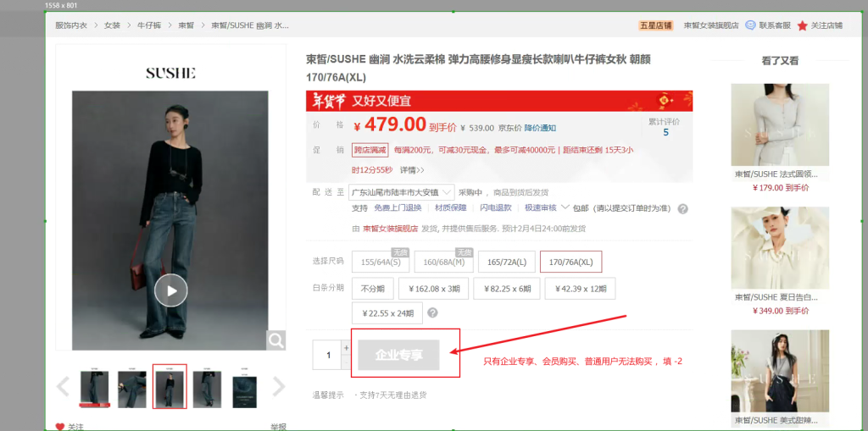868x431 pixels.
Task: Open cumulative reviews count 5
Action: [x=665, y=133]
